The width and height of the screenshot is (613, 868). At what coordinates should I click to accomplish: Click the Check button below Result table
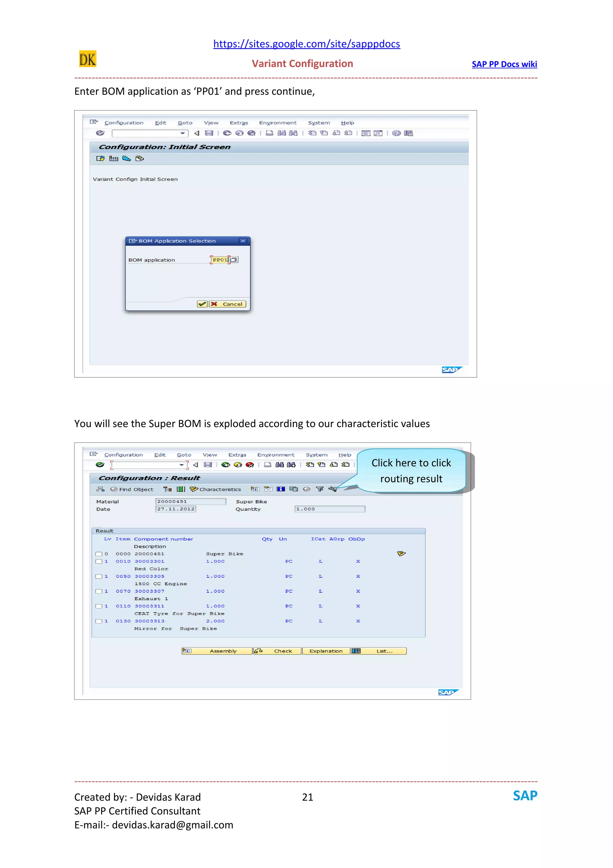pyautogui.click(x=277, y=651)
